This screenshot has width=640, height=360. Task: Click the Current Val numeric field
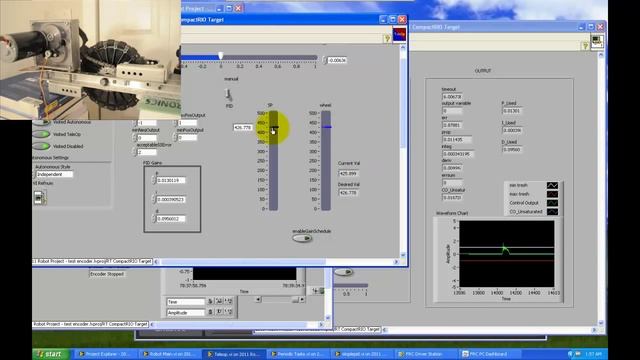[x=348, y=173]
